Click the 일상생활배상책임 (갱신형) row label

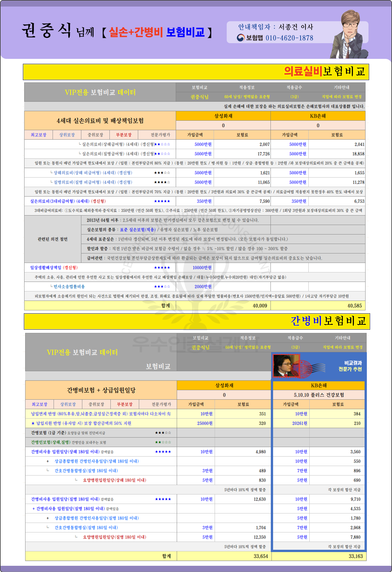click(54, 268)
